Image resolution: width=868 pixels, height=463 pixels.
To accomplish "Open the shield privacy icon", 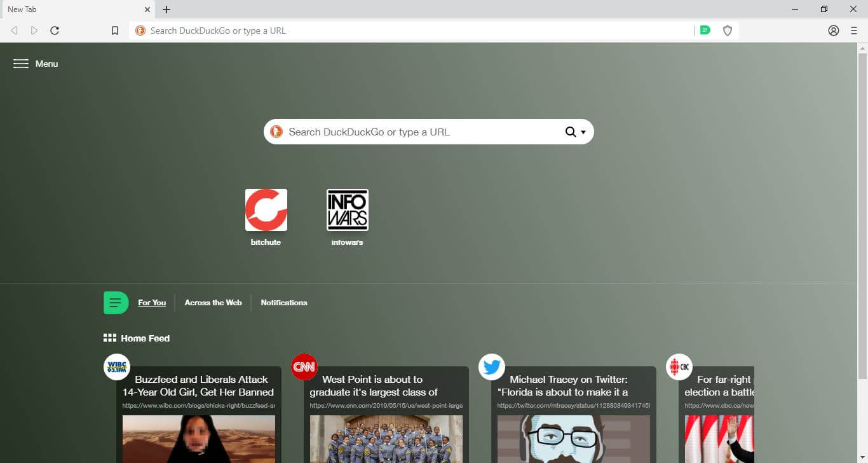I will (728, 31).
